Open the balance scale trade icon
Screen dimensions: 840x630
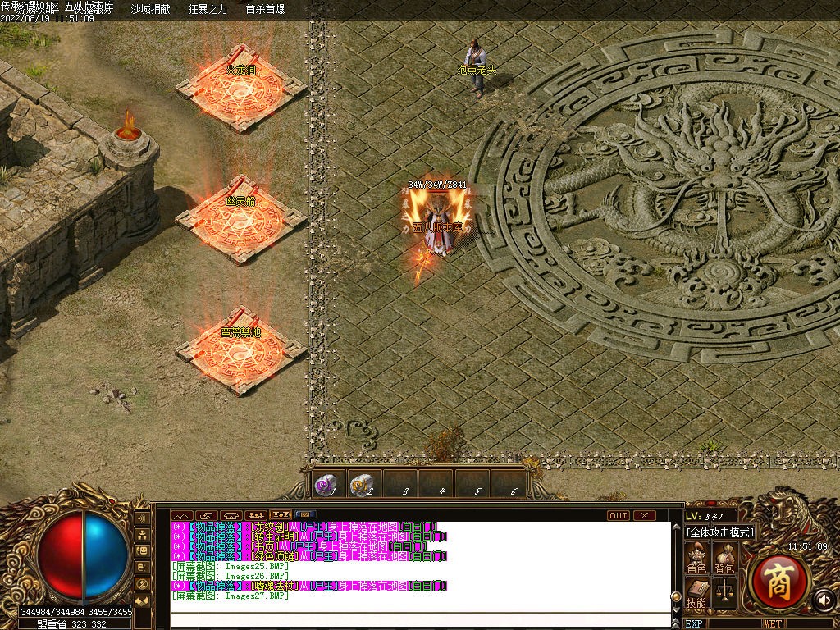(724, 592)
